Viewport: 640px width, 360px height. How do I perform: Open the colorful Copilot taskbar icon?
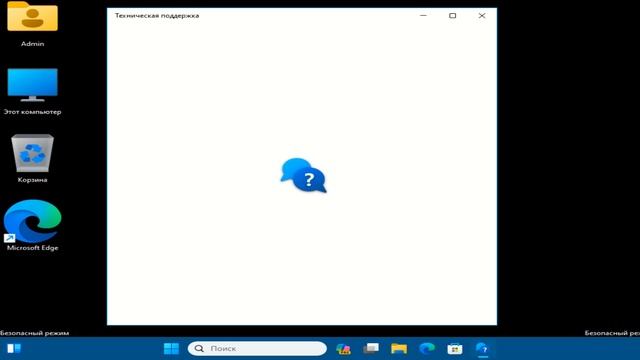point(343,349)
